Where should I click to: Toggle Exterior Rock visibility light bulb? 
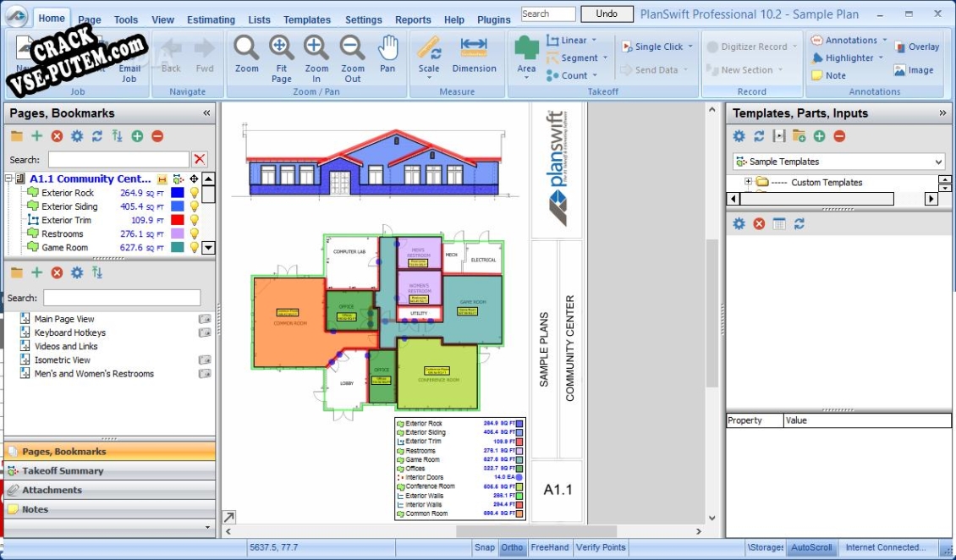pos(194,193)
